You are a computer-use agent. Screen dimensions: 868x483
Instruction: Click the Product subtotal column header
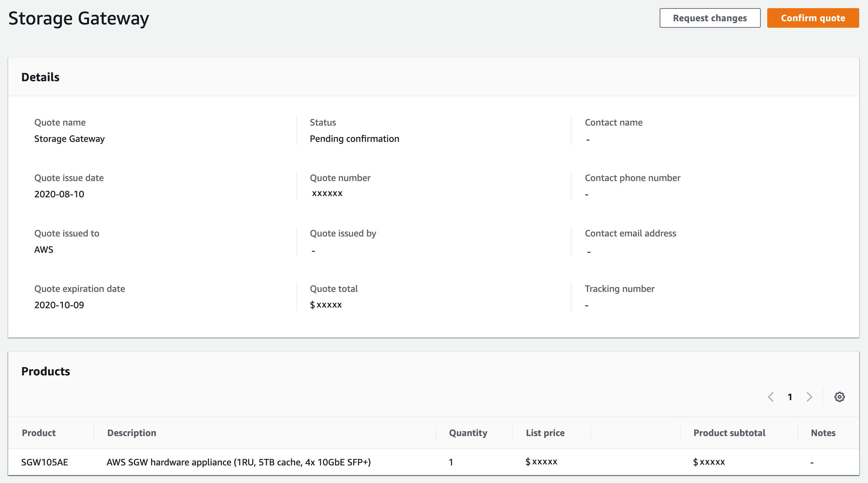(729, 433)
